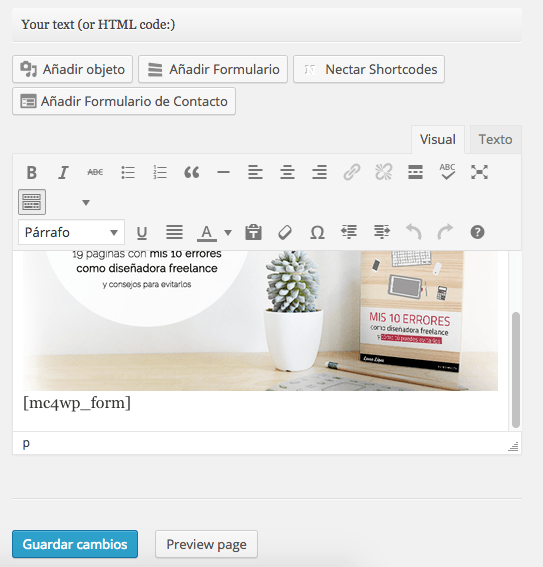This screenshot has width=543, height=567.
Task: Paste as plain text
Action: point(253,232)
